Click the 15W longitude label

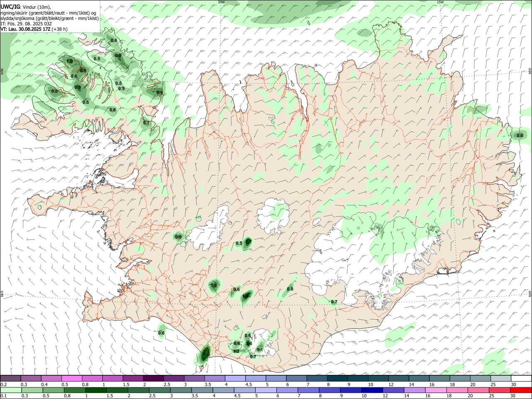[x=440, y=2]
